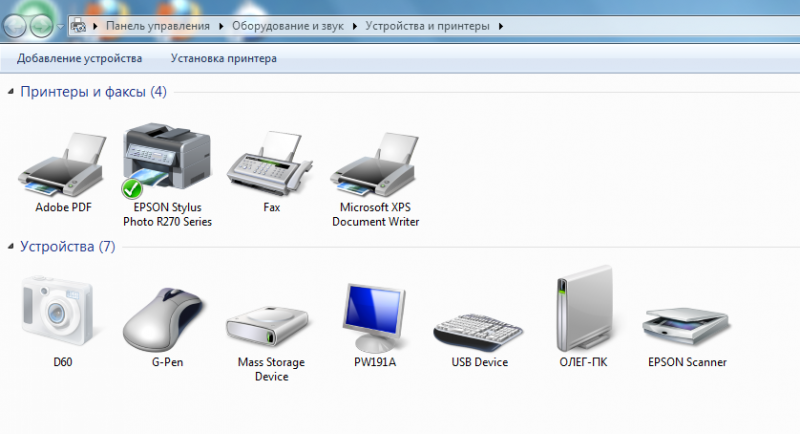Click the ОЛЕГ-ПК label text
The width and height of the screenshot is (800, 434).
[584, 362]
